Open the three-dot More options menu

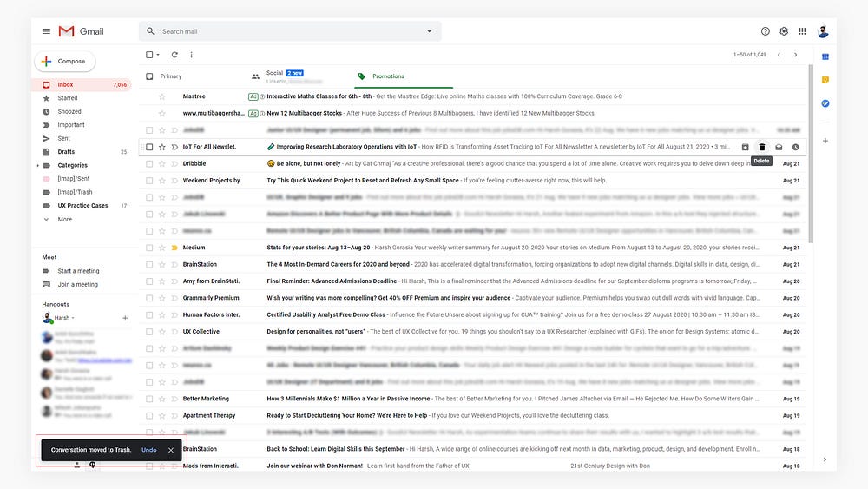192,55
